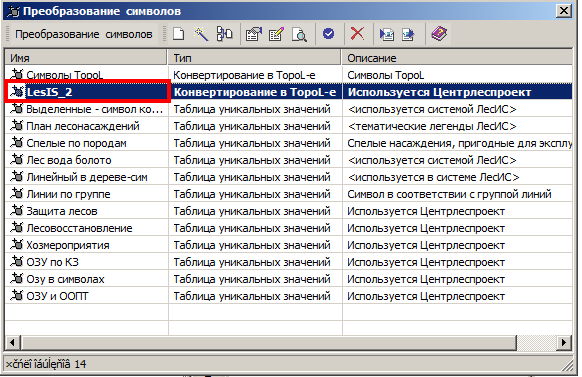Select the План лесонасаждений row
This screenshot has width=582, height=377.
(x=288, y=126)
